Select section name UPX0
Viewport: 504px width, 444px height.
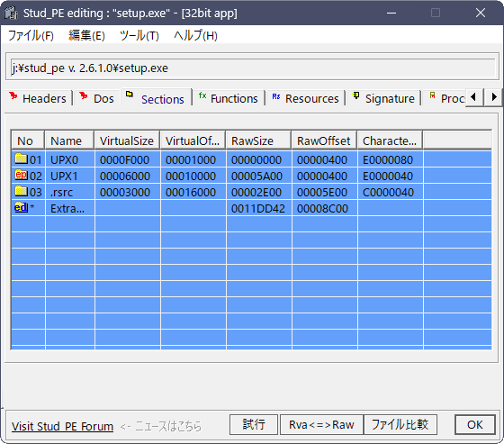click(64, 160)
